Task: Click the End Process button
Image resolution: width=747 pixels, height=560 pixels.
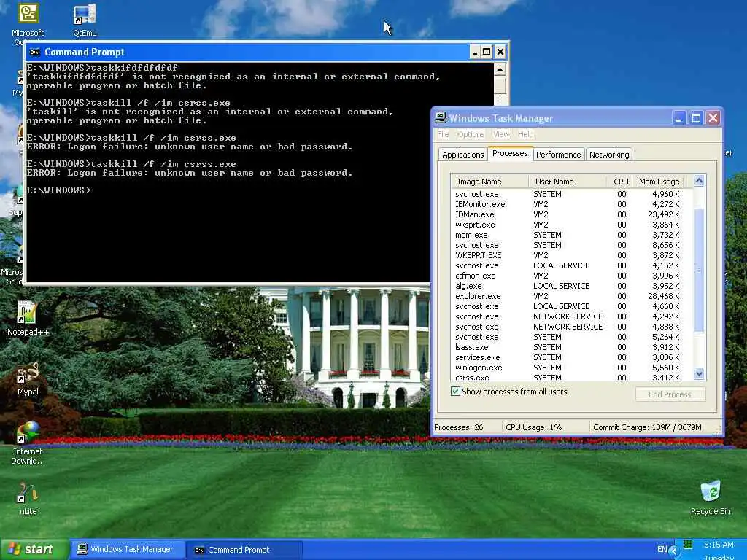Action: (670, 394)
